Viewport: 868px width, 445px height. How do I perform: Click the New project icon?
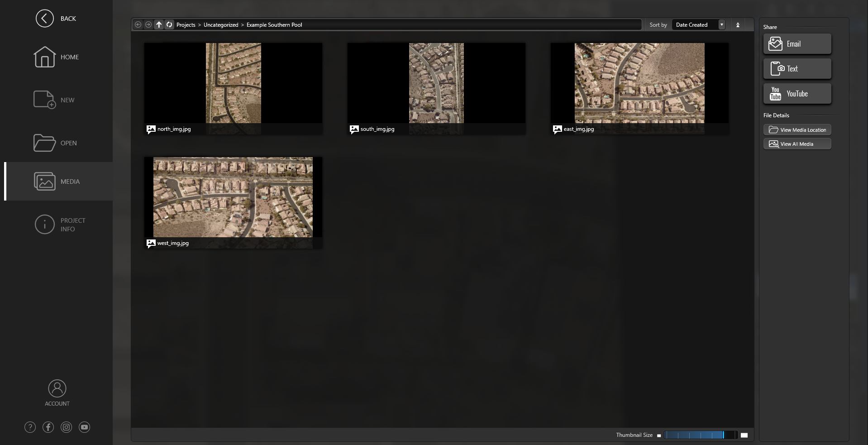point(43,100)
